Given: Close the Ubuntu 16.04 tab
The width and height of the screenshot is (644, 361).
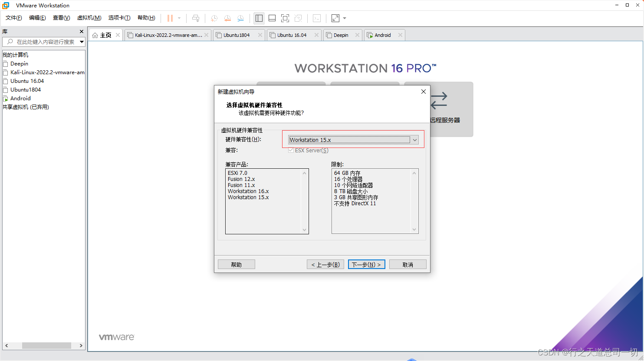Looking at the screenshot, I should click(316, 35).
